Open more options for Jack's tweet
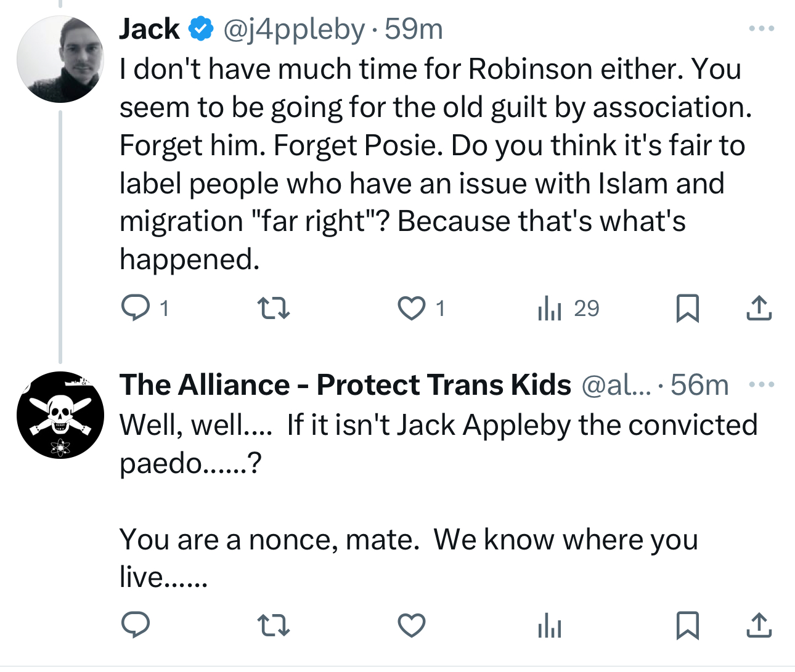The width and height of the screenshot is (795, 672). coord(762,28)
